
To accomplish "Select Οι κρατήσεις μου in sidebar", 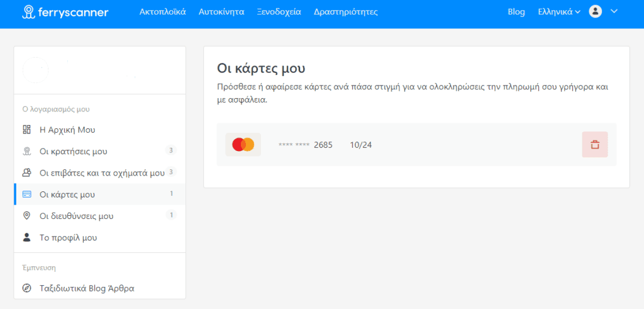I will 73,152.
